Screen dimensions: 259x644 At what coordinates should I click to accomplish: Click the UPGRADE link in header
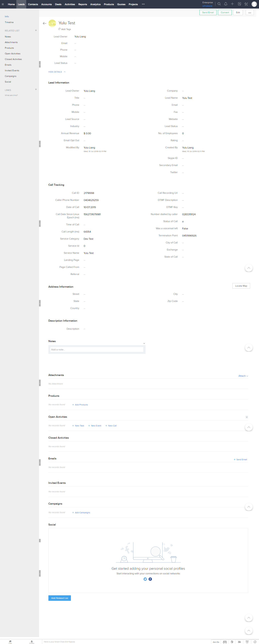(x=207, y=6)
